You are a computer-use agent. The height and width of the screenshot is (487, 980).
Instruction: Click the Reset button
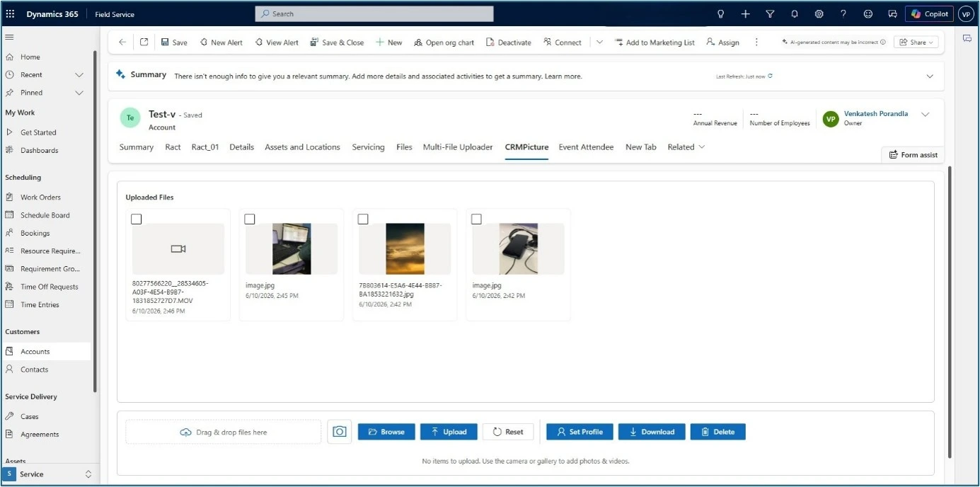[x=508, y=432]
